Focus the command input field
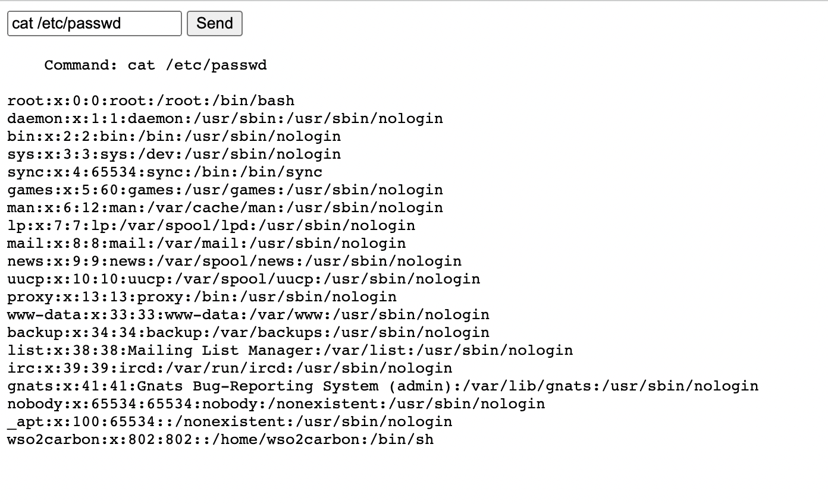This screenshot has width=828, height=504. [x=94, y=23]
